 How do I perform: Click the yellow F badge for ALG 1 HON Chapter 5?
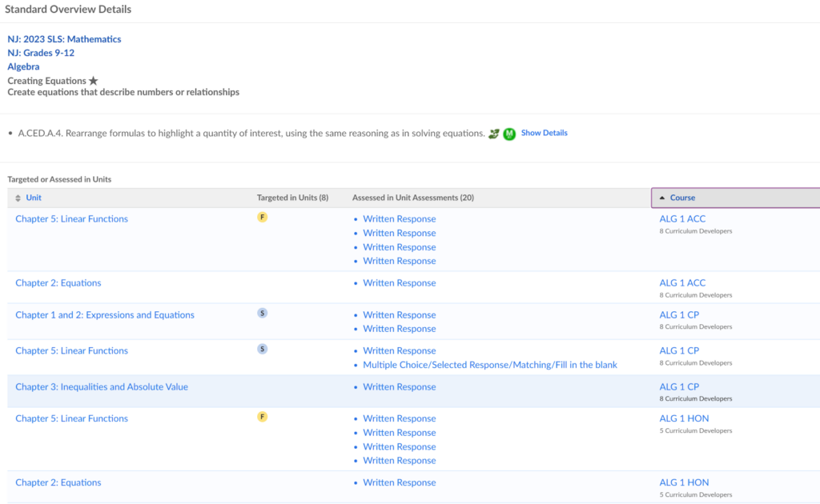(262, 418)
